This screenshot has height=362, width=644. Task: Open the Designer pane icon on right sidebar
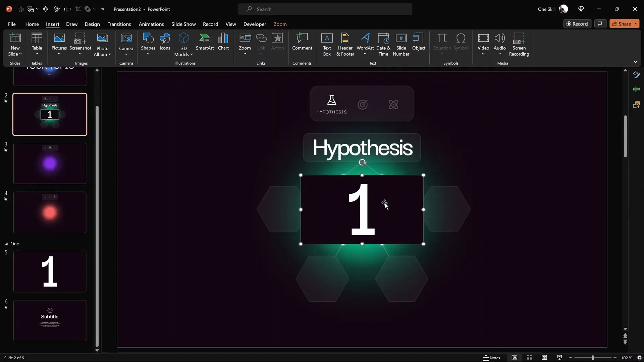tap(636, 74)
